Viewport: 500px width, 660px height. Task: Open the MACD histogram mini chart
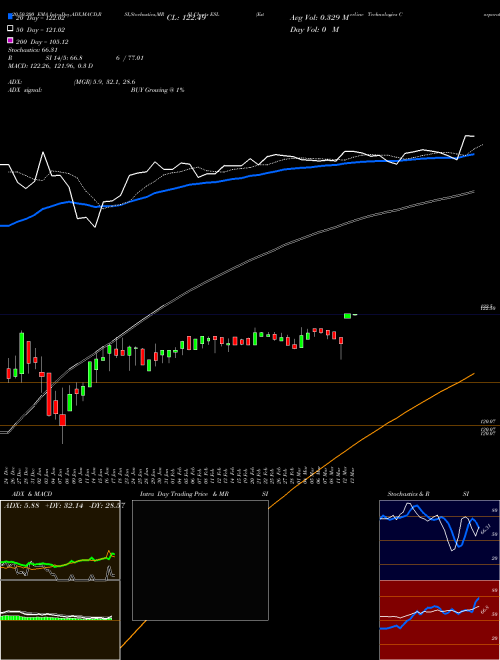60,620
